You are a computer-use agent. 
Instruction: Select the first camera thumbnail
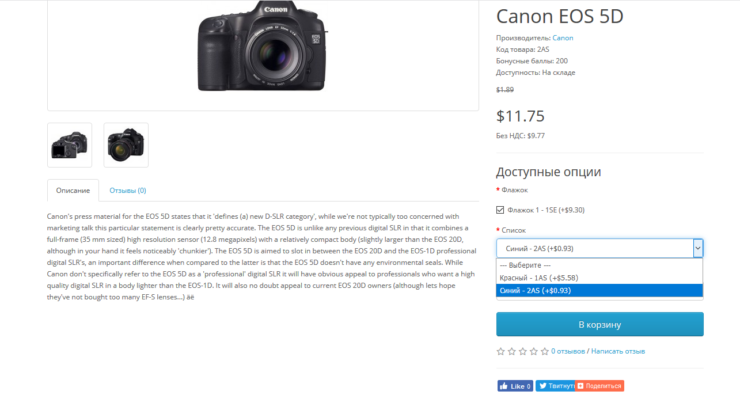(70, 145)
